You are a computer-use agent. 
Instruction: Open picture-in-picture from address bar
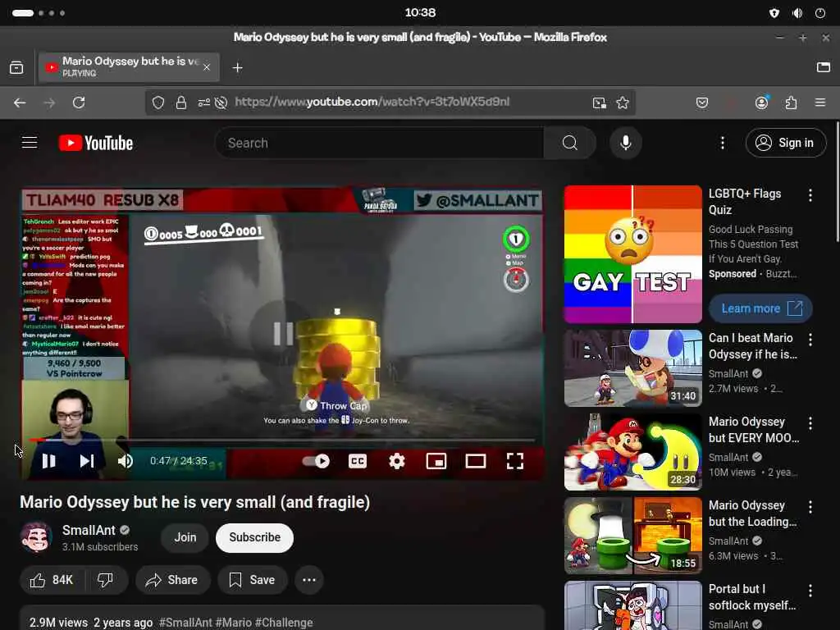pyautogui.click(x=599, y=103)
